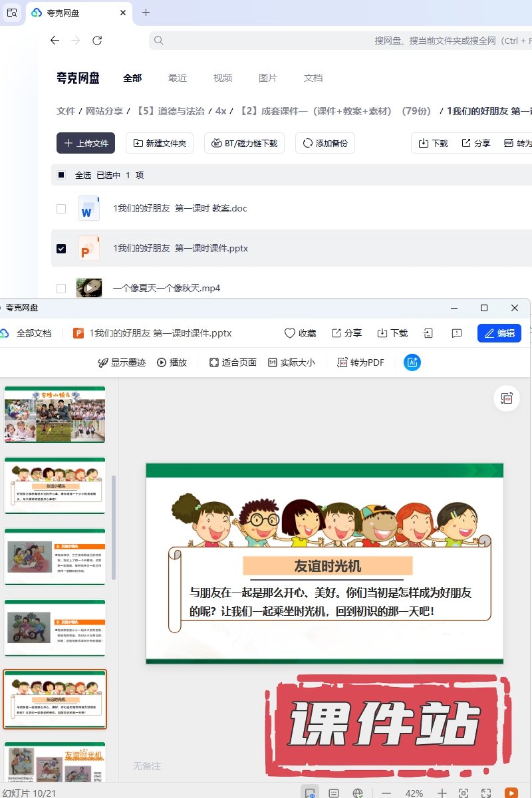Screen dimensions: 532x798
Task: Click the fullscreen icon in bottom status bar
Action: point(486,793)
